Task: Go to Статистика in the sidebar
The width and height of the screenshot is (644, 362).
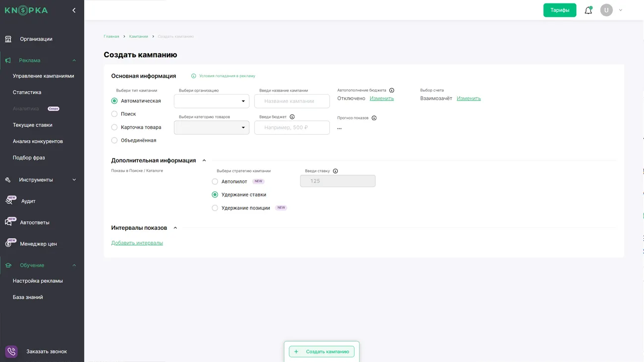Action: coord(27,93)
